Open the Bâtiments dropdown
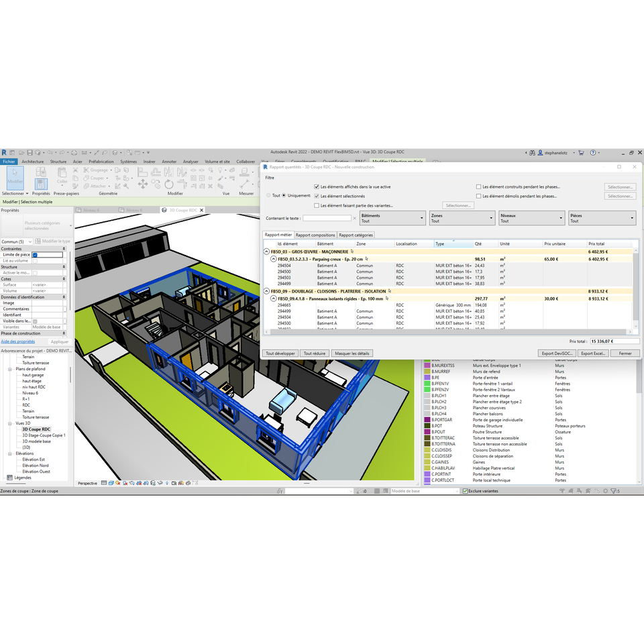 (392, 218)
